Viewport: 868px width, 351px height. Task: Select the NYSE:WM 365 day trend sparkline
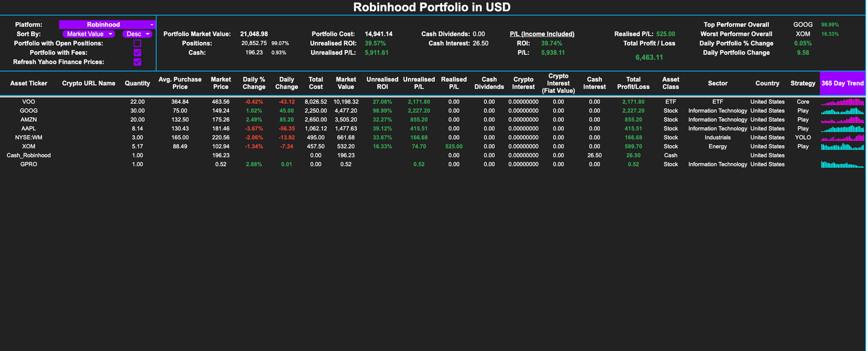(843, 137)
